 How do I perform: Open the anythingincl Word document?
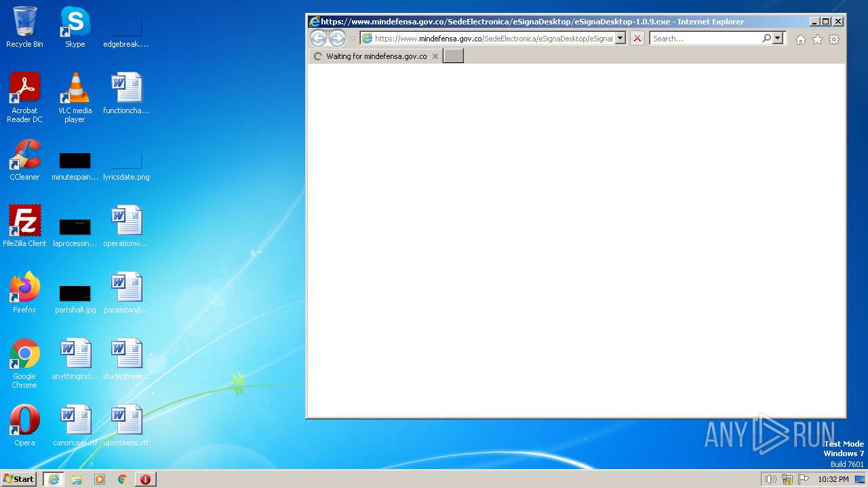(x=75, y=359)
